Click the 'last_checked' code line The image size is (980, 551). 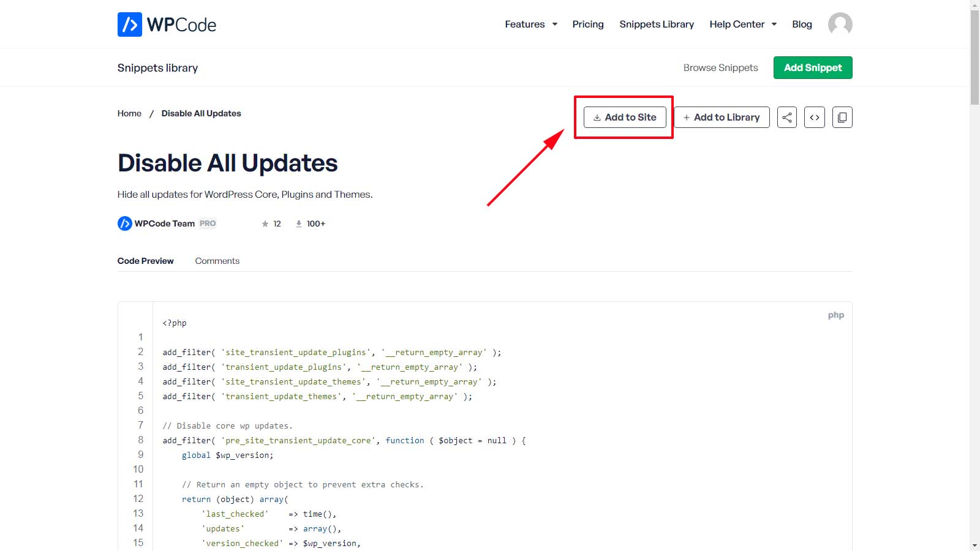point(269,514)
